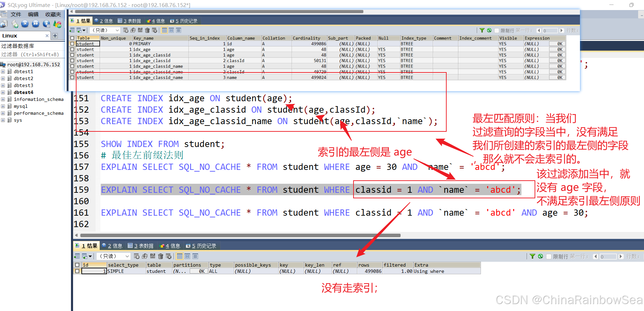Click green filter funnel in lower result toolbar
644x311 pixels.
click(533, 256)
